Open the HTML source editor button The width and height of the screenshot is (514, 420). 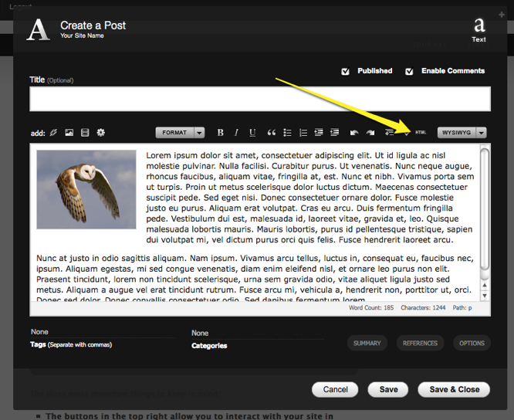[x=421, y=133]
